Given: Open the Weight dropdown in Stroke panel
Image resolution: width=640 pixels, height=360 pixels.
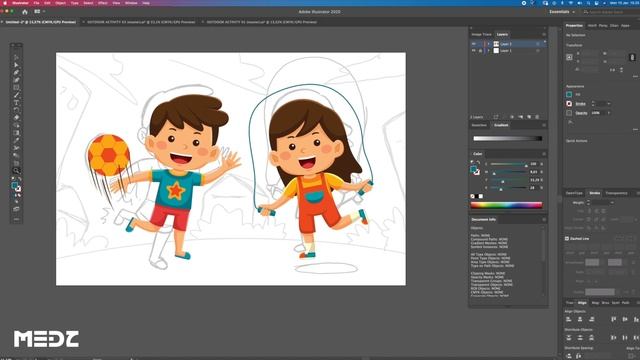Looking at the screenshot, I should [x=612, y=202].
